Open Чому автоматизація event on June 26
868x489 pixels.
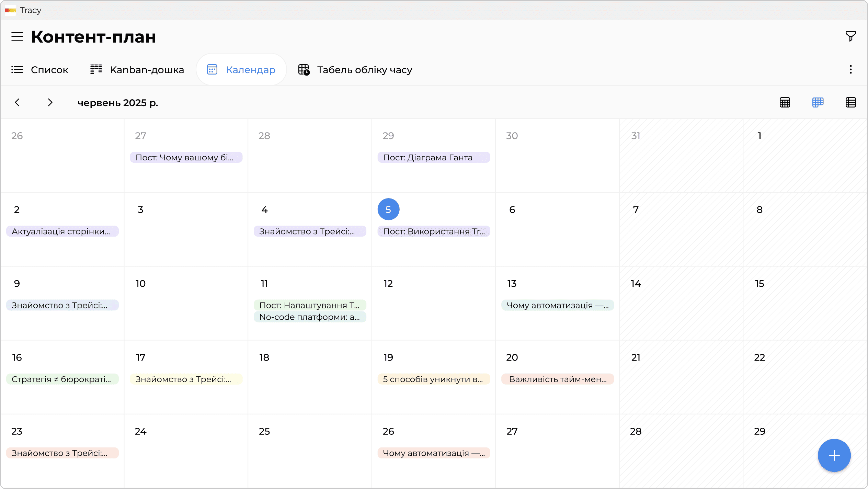click(434, 453)
